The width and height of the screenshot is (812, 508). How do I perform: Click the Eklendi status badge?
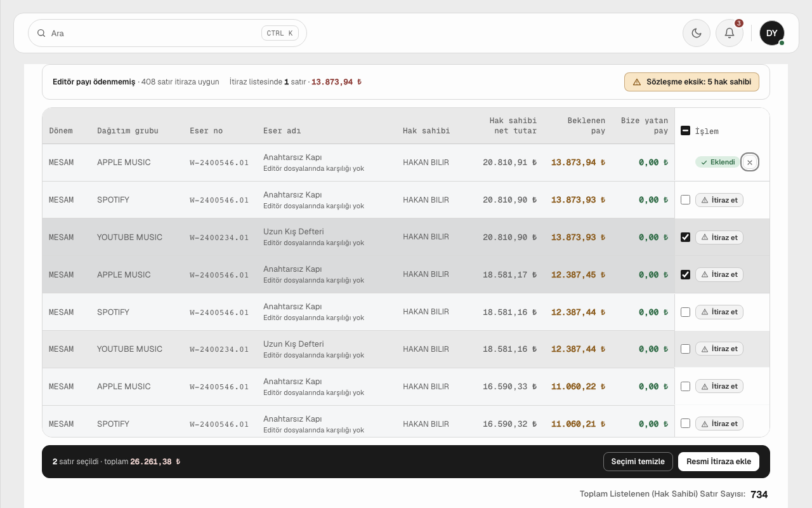(717, 163)
